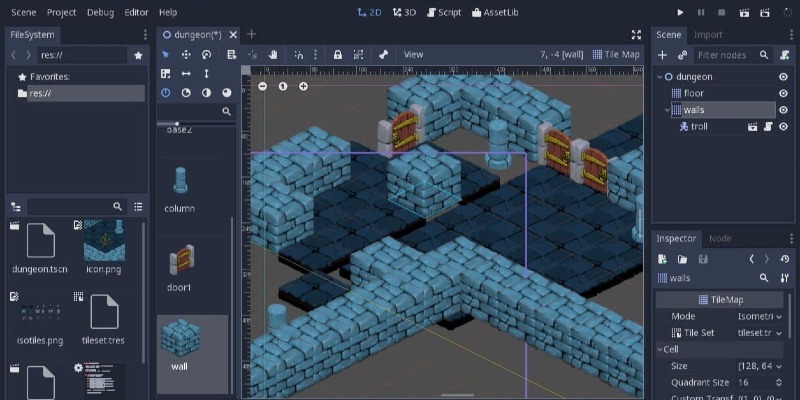Switch to the Import tab

click(x=708, y=34)
